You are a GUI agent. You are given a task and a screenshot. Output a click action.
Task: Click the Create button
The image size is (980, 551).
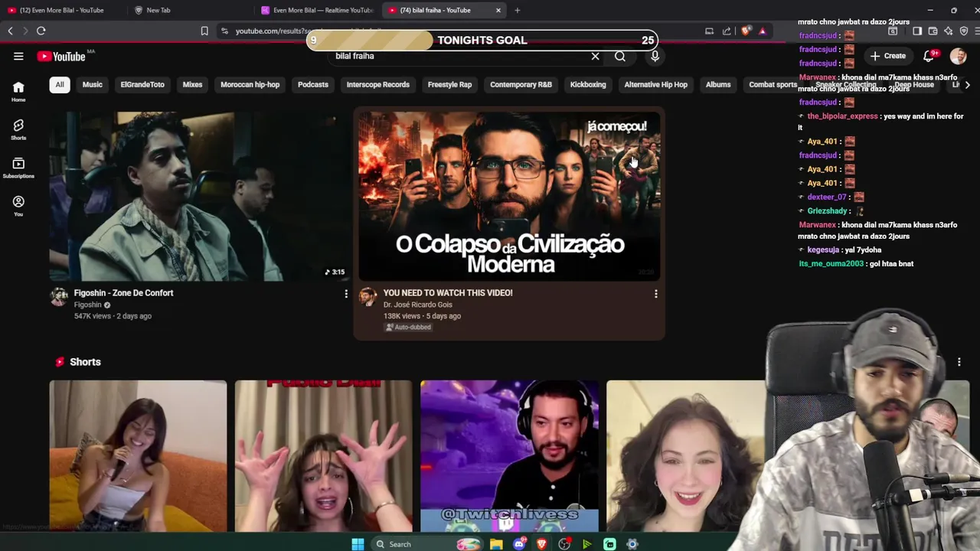pos(888,56)
